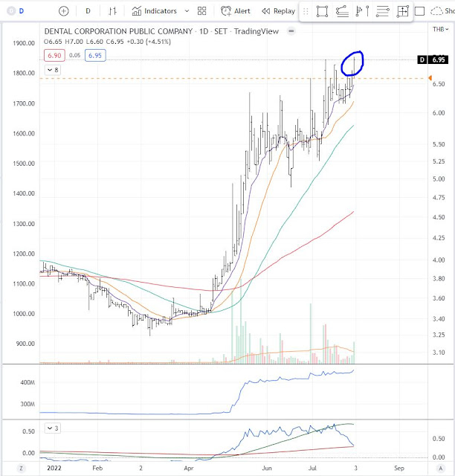The width and height of the screenshot is (455, 476).
Task: Open the layout setup square icon
Action: click(419, 11)
